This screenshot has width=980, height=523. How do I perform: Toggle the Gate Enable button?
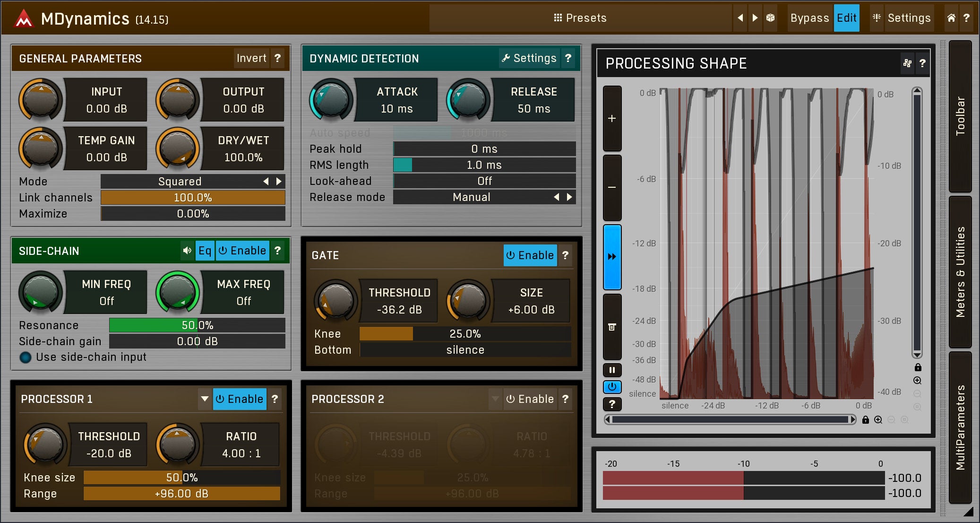pyautogui.click(x=530, y=255)
